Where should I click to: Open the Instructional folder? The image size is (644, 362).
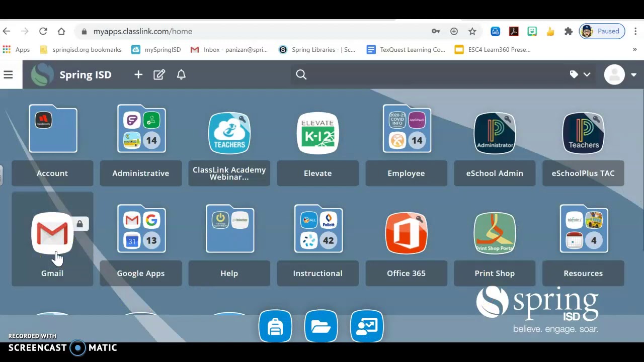click(318, 229)
